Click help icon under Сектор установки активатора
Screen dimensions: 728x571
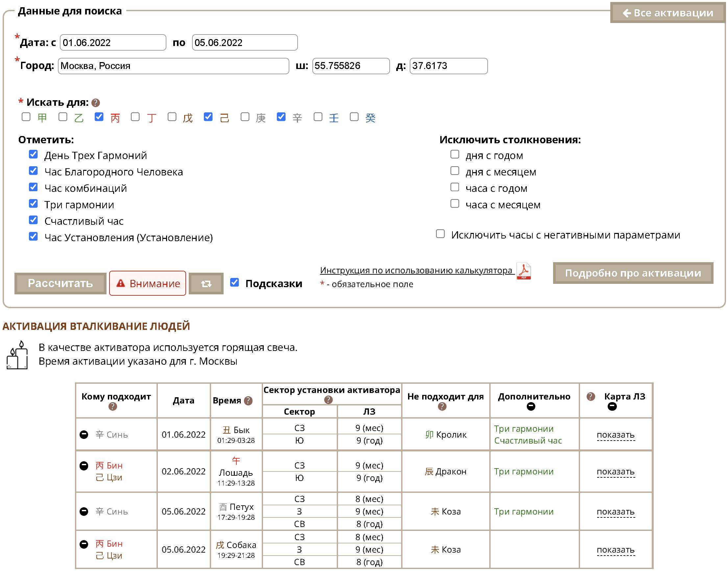pos(328,400)
